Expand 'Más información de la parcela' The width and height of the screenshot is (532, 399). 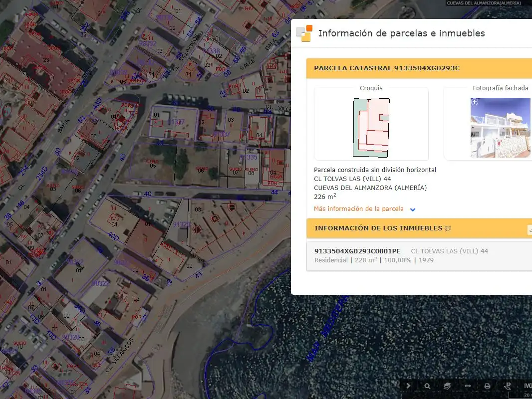point(359,209)
